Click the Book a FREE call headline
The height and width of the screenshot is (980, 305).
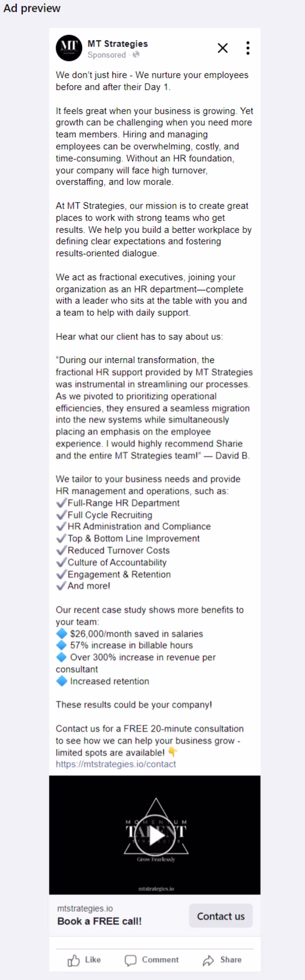click(99, 921)
